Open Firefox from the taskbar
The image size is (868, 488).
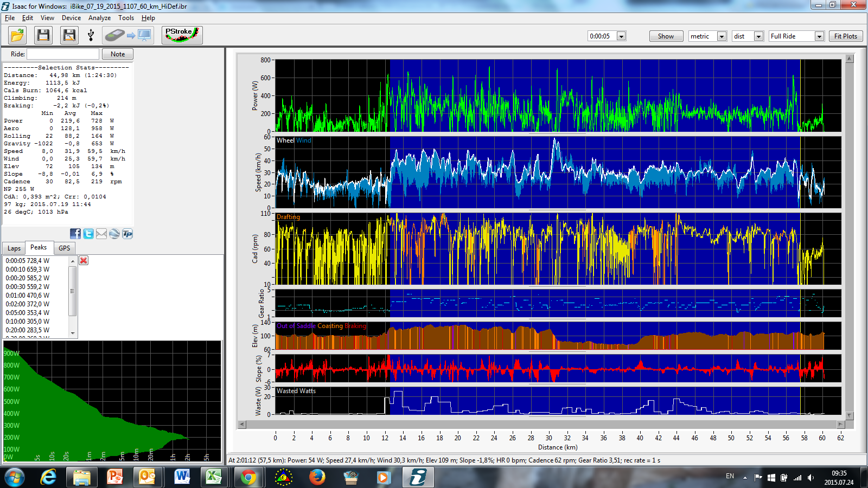click(x=317, y=477)
